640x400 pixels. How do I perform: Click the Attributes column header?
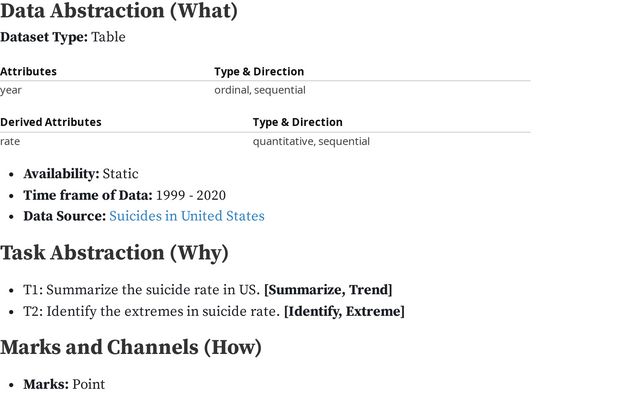[x=29, y=72]
